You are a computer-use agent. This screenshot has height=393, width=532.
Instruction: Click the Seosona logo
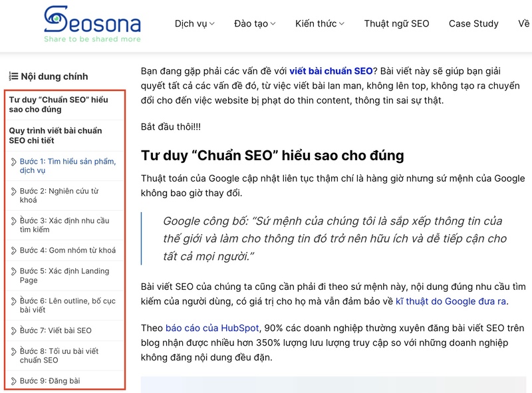[92, 24]
